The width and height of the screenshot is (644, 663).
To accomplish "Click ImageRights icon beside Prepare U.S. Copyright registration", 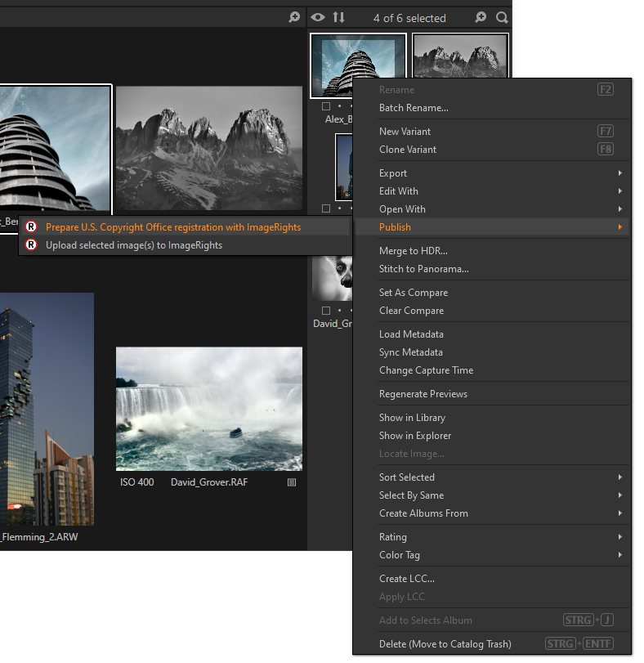I will click(x=31, y=227).
